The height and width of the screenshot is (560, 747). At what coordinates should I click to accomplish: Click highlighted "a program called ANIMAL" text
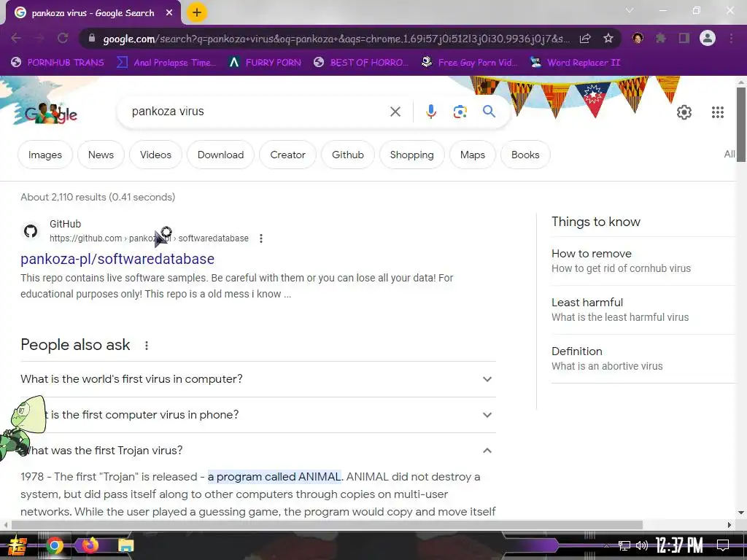[274, 477]
